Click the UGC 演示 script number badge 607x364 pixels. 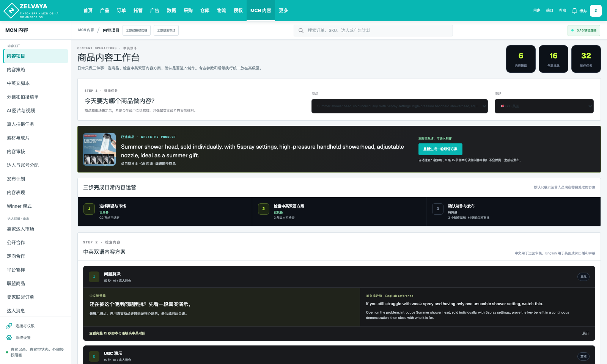click(x=94, y=356)
